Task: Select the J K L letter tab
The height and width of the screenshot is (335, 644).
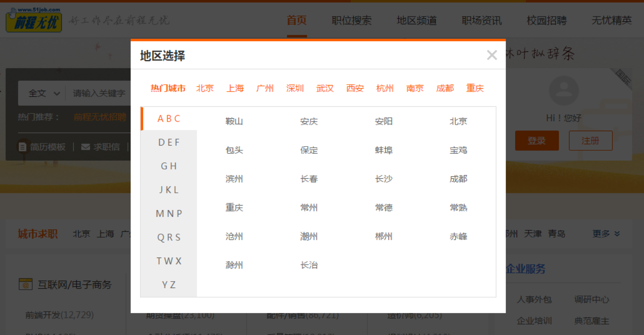Action: 169,190
